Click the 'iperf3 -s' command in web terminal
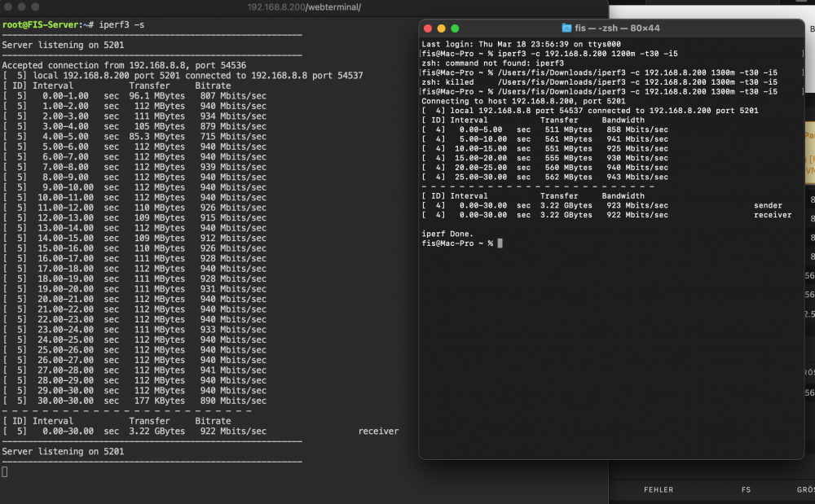The image size is (815, 504). click(x=121, y=25)
